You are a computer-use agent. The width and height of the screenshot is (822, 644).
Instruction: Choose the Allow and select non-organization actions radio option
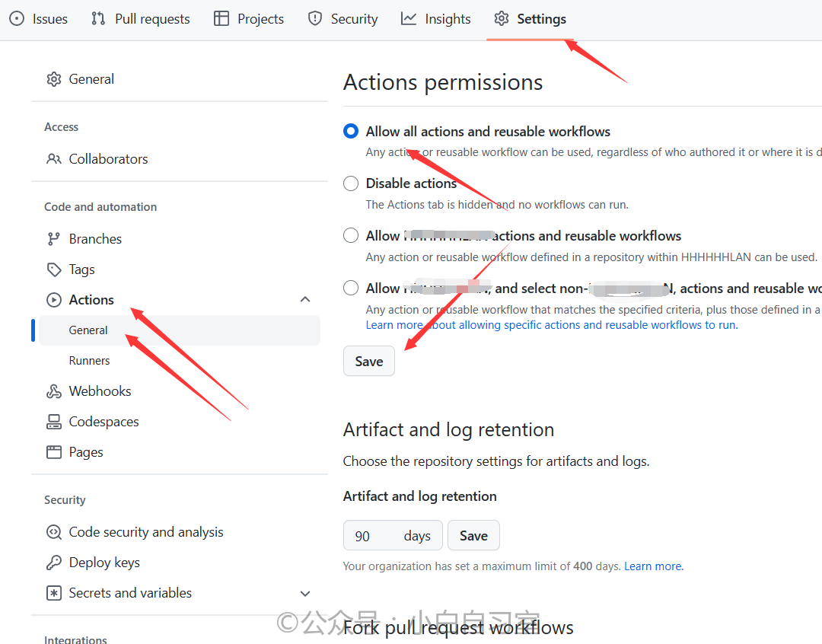coord(351,288)
